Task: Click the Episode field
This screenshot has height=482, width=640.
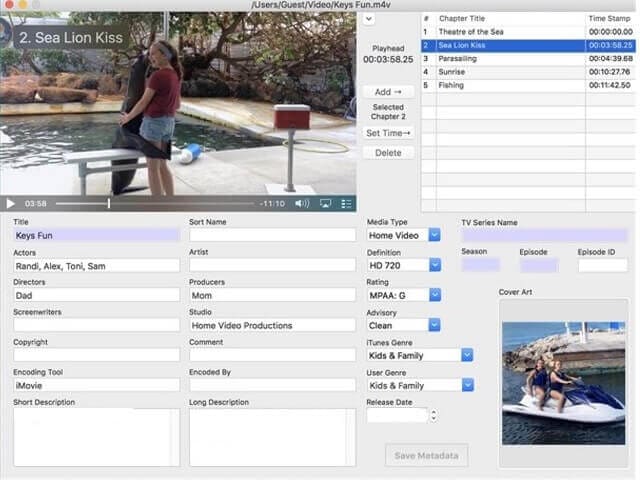Action: click(x=538, y=265)
